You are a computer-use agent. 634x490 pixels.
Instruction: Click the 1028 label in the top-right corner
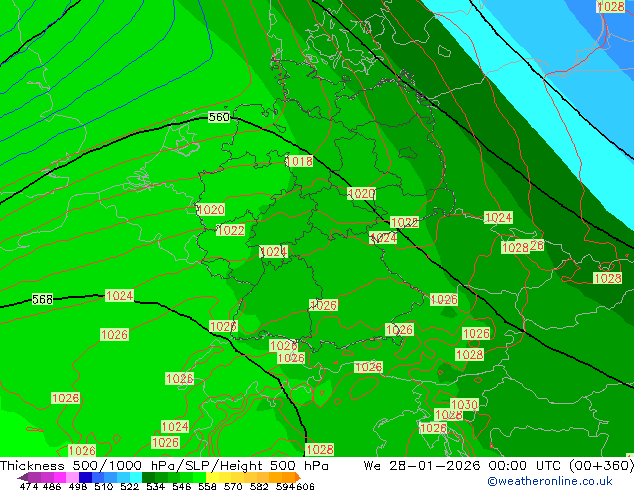pyautogui.click(x=611, y=6)
